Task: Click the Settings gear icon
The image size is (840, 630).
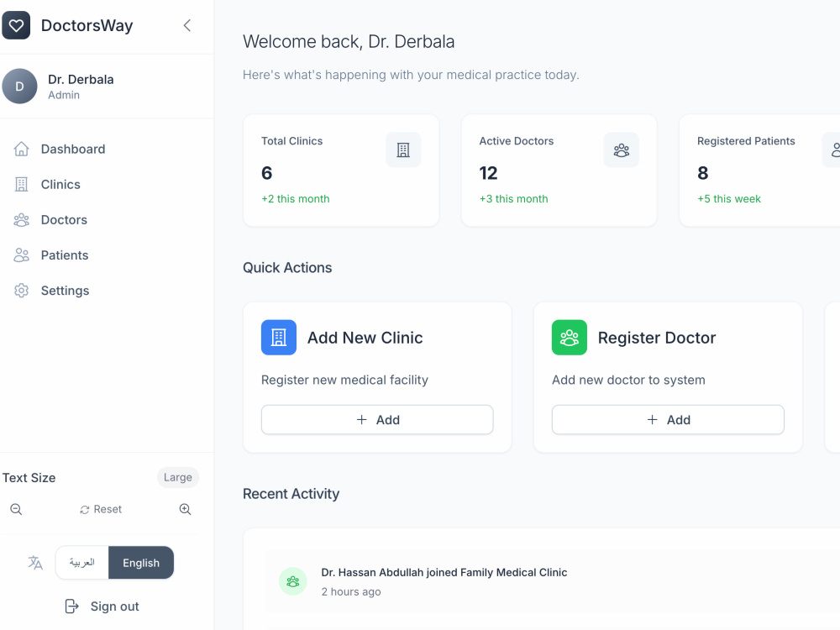Action: [22, 291]
